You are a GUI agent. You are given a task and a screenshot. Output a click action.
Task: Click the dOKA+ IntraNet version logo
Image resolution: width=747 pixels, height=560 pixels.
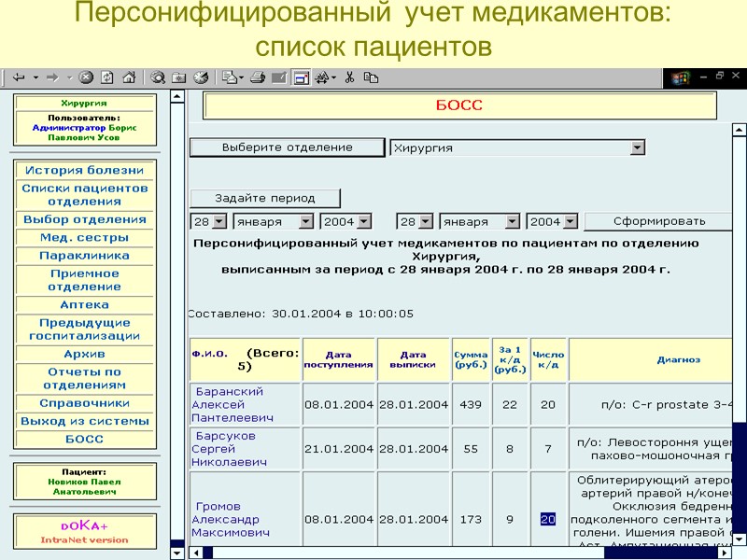pyautogui.click(x=84, y=532)
